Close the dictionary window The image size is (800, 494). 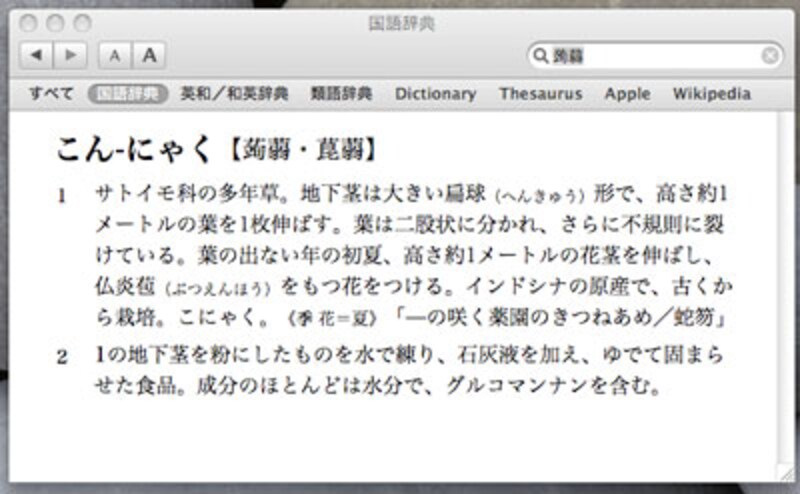(28, 23)
